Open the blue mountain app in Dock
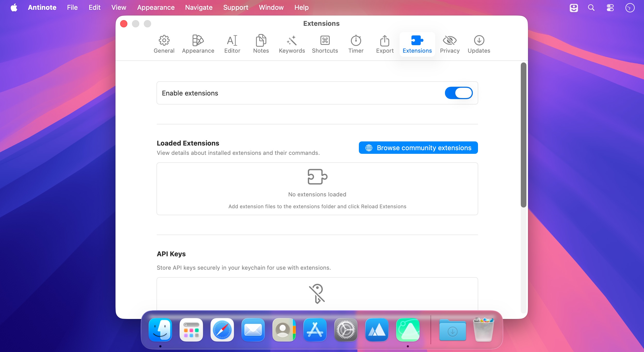 tap(377, 330)
